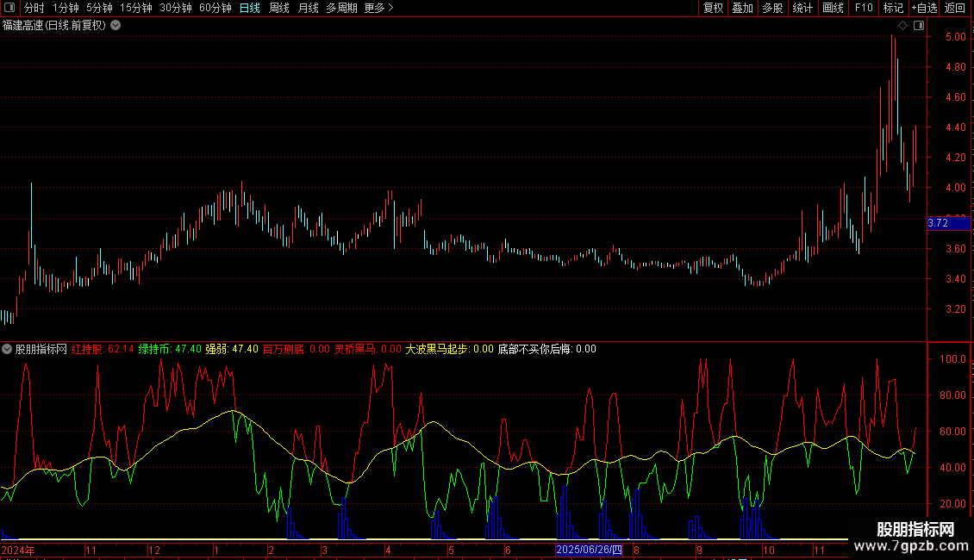Viewport: 974px width, 560px height.
Task: Toggle right panel icon beside diamond
Action: [x=917, y=26]
